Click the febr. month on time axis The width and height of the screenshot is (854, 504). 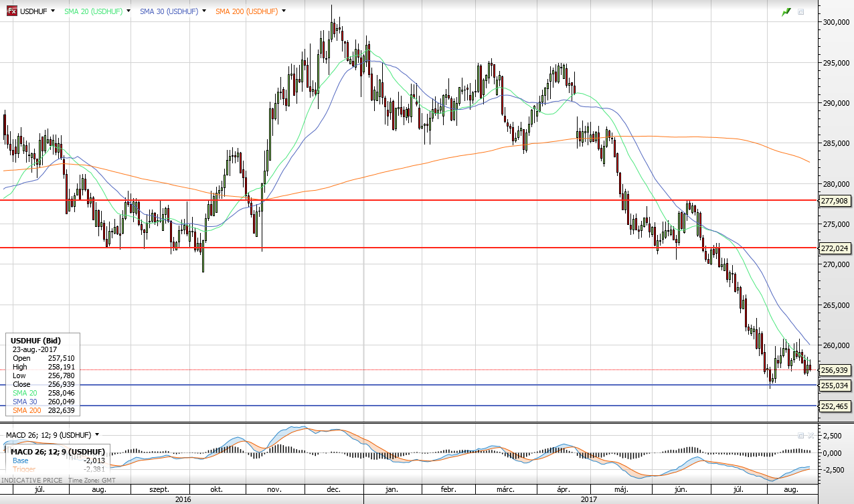click(448, 489)
